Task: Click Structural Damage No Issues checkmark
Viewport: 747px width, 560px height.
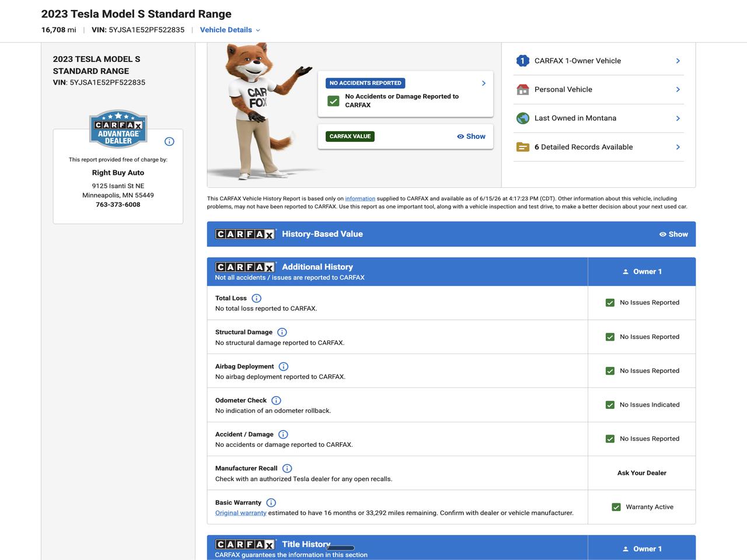Action: 610,337
